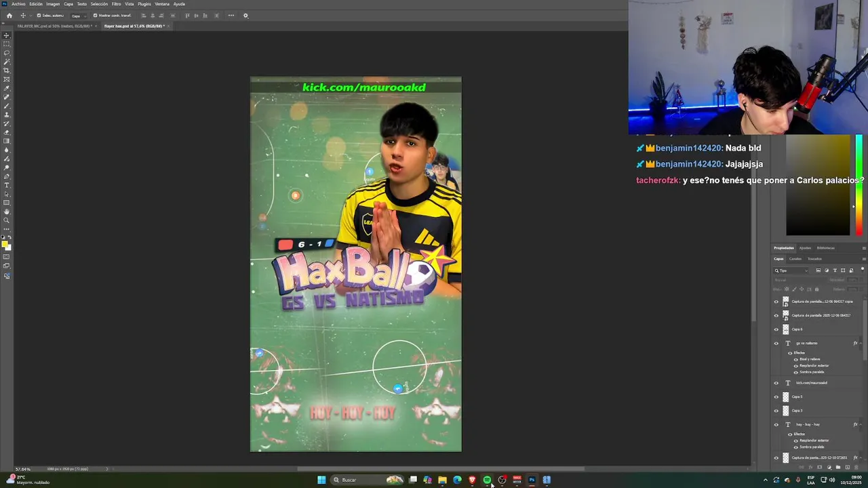Select the Capa 6 layer name
The image size is (868, 488).
797,329
